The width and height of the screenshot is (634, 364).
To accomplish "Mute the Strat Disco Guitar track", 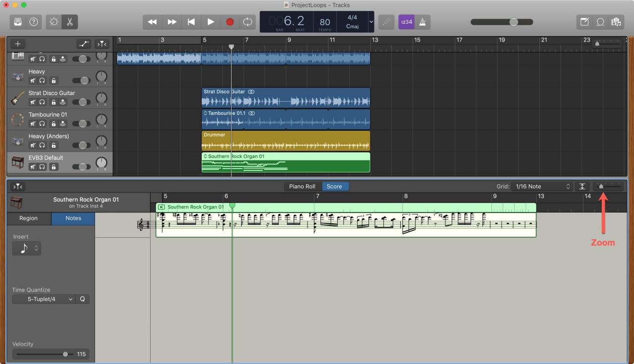I will coord(33,102).
